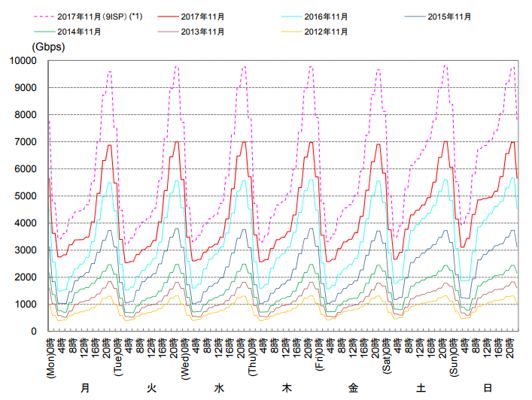This screenshot has width=532, height=400.
Task: Click the (Gbps) unit label
Action: pos(49,47)
